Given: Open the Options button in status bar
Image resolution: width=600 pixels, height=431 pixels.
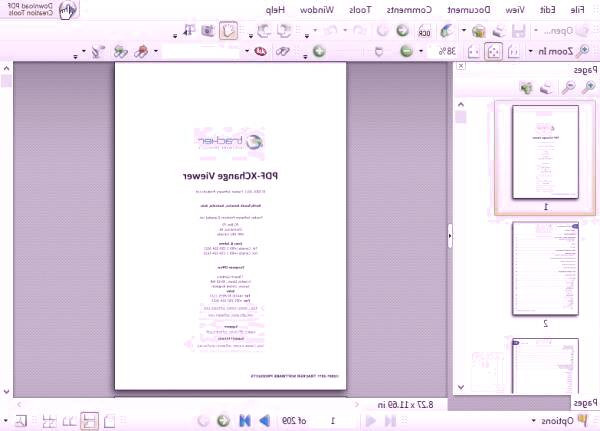Looking at the screenshot, I should click(x=559, y=421).
